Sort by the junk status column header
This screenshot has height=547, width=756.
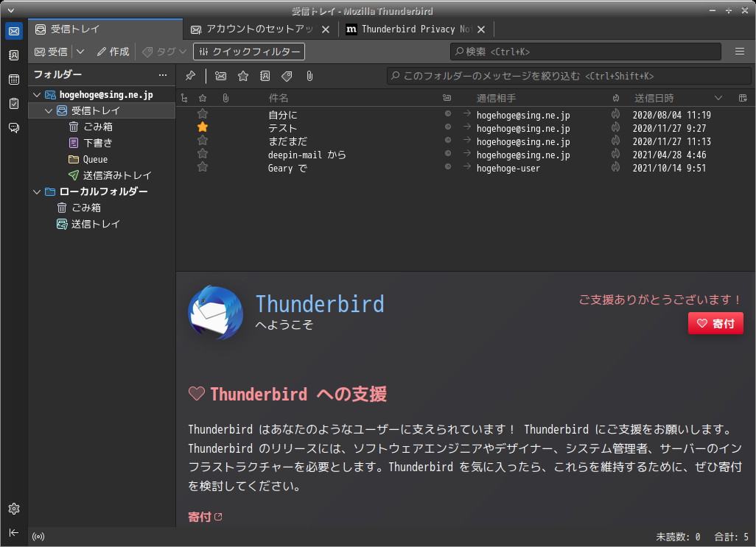coord(616,98)
